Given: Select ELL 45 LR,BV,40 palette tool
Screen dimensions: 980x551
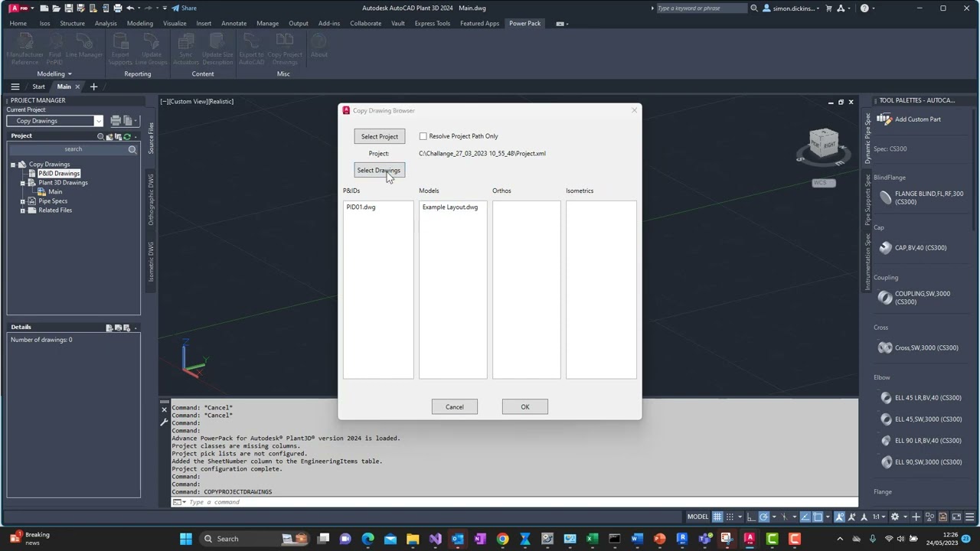Looking at the screenshot, I should click(920, 398).
